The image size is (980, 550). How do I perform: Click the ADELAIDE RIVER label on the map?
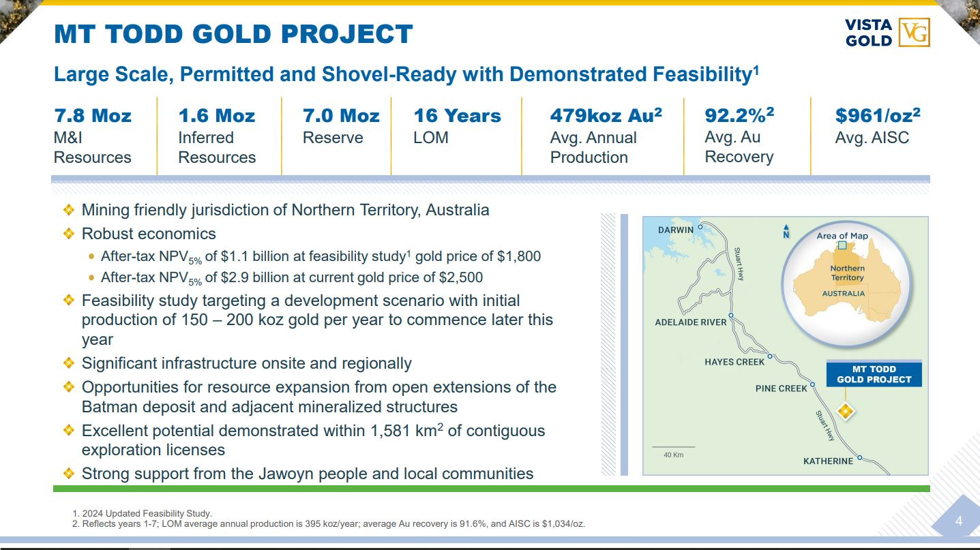(691, 322)
